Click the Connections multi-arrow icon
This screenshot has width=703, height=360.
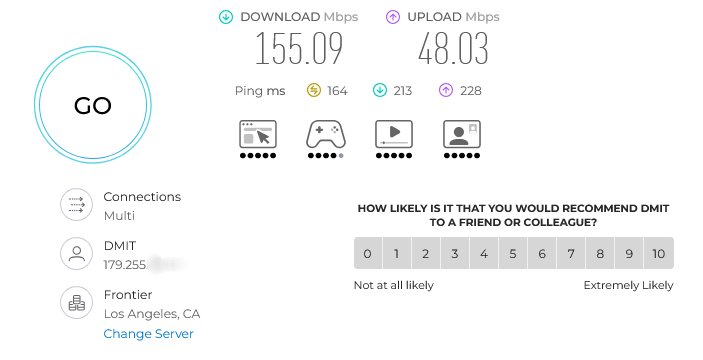(77, 204)
